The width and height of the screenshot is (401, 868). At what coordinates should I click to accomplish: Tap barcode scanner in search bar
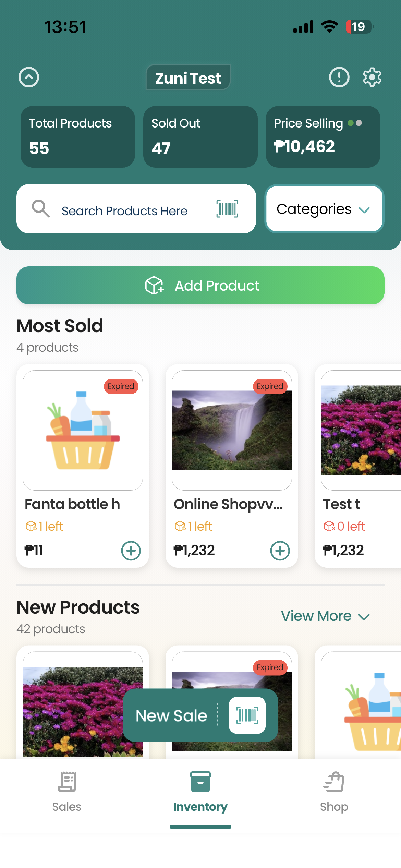tap(227, 209)
